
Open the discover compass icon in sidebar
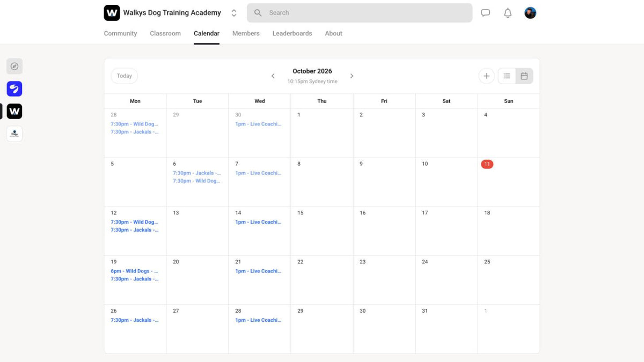[x=14, y=67]
